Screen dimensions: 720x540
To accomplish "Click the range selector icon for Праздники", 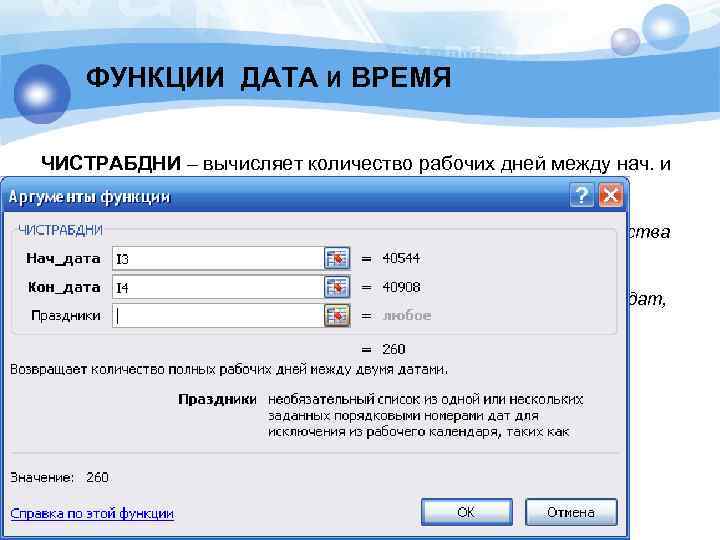I will pos(337,315).
